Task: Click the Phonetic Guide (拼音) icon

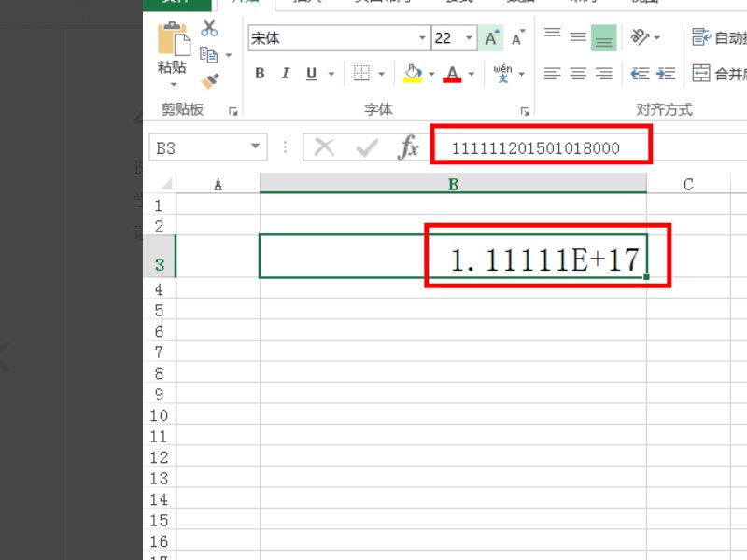Action: [504, 72]
